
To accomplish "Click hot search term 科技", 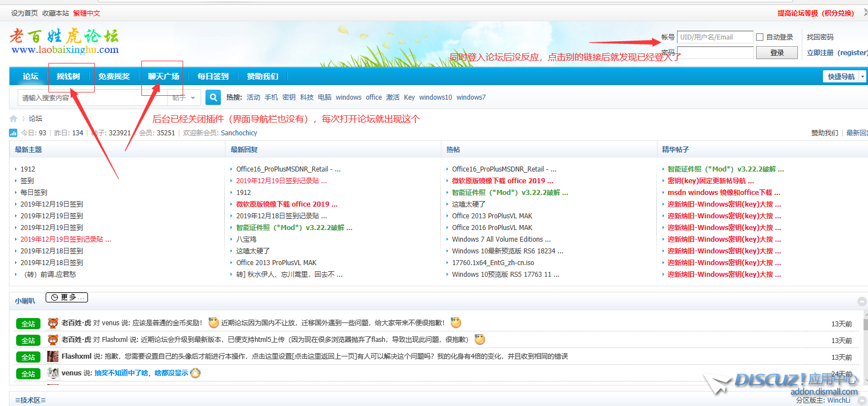I will [x=307, y=97].
